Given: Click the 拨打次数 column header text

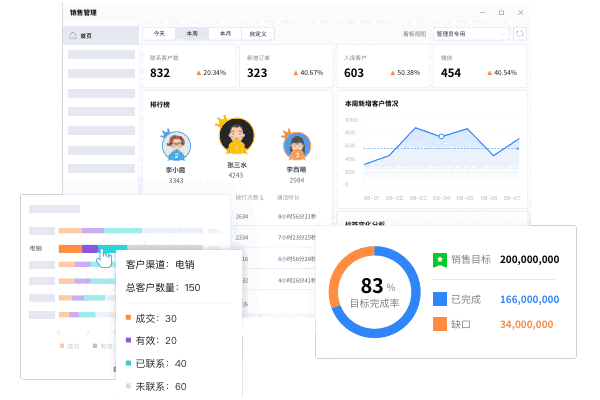Looking at the screenshot, I should [247, 198].
